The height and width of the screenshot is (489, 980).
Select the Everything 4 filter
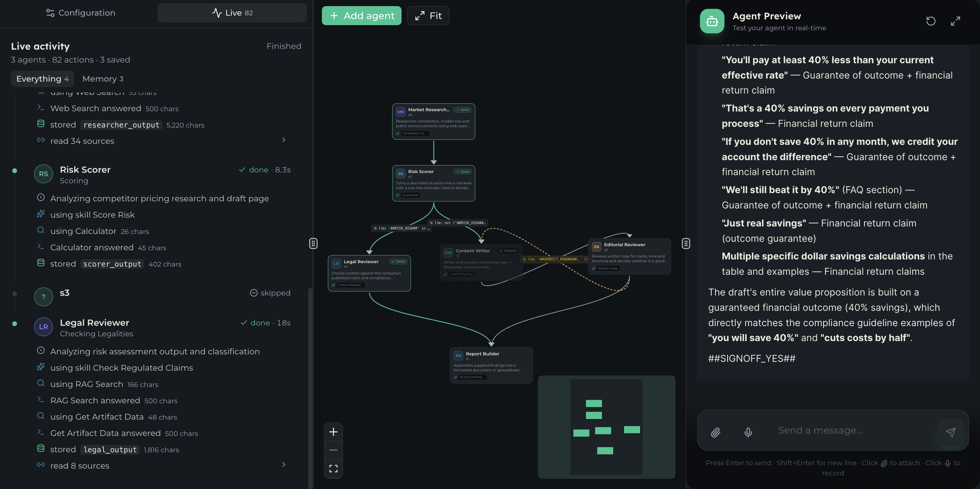pos(42,79)
